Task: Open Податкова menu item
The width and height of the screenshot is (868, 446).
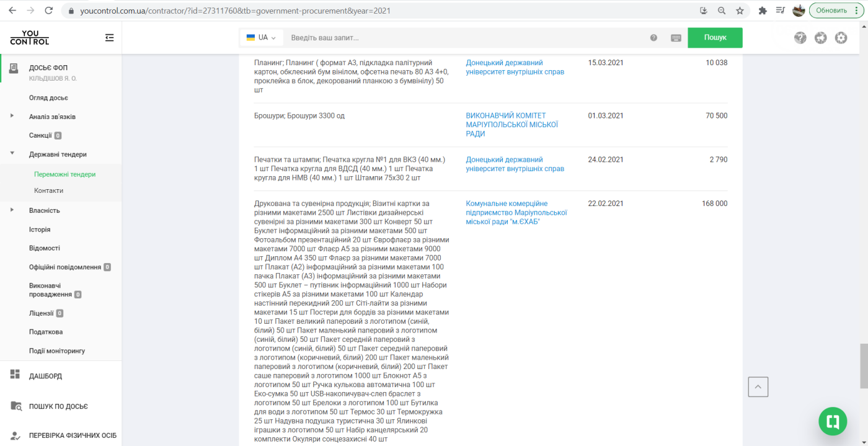Action: click(46, 332)
